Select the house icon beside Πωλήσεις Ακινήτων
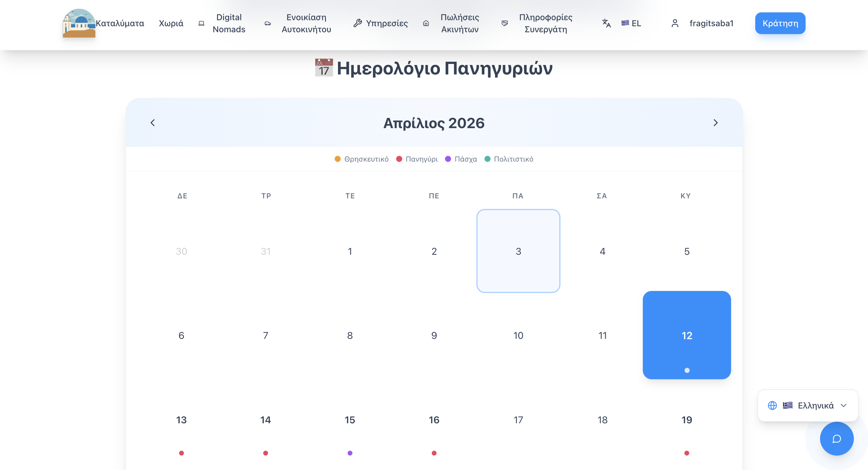The image size is (868, 470). click(426, 23)
